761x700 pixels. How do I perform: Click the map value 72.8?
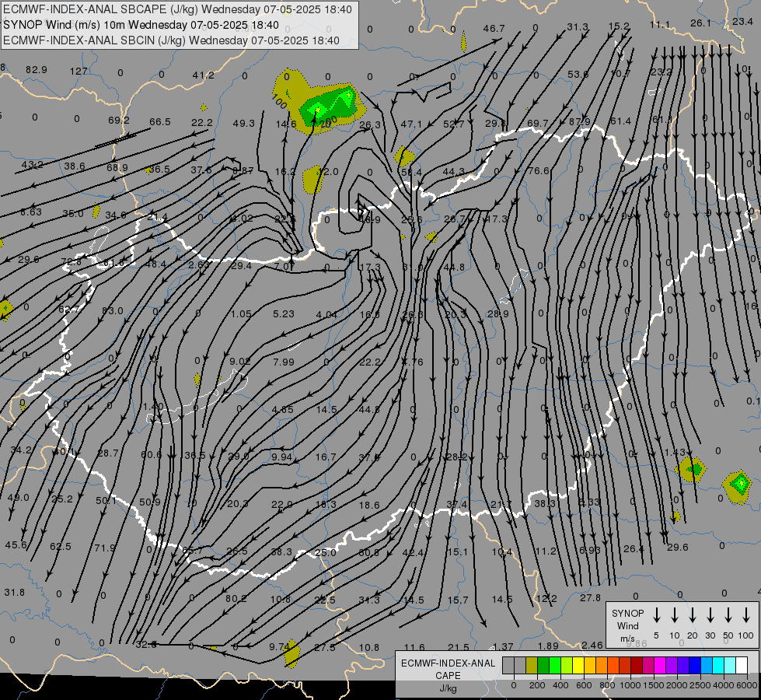click(72, 262)
